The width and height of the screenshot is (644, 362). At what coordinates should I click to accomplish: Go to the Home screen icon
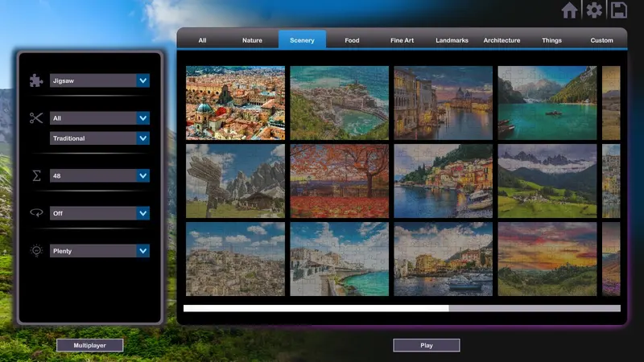569,10
